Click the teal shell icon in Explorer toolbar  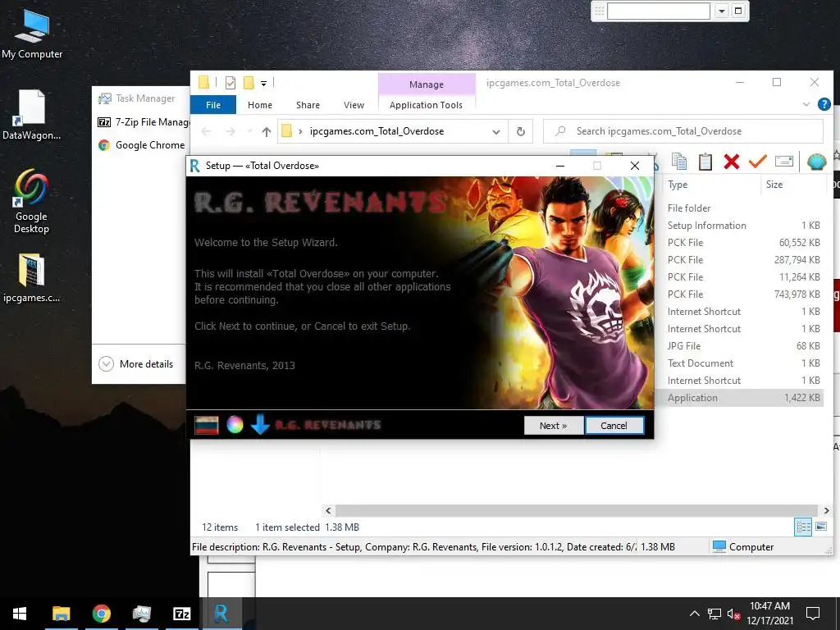point(816,162)
